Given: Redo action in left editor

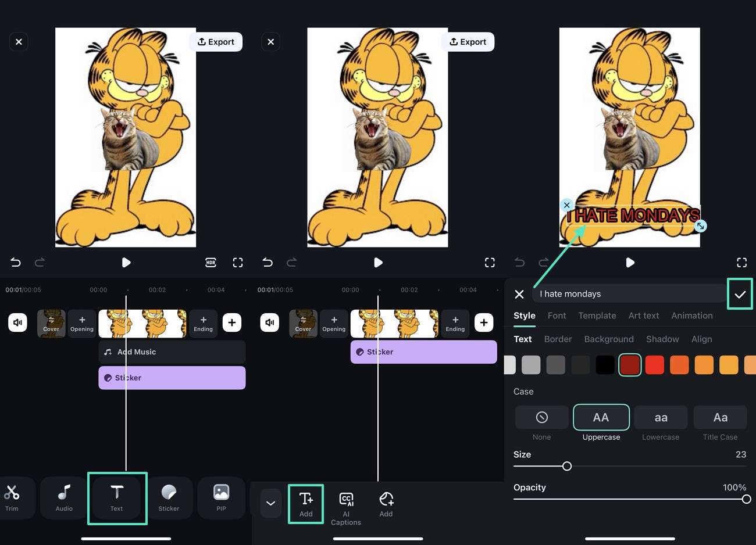Looking at the screenshot, I should click(40, 263).
